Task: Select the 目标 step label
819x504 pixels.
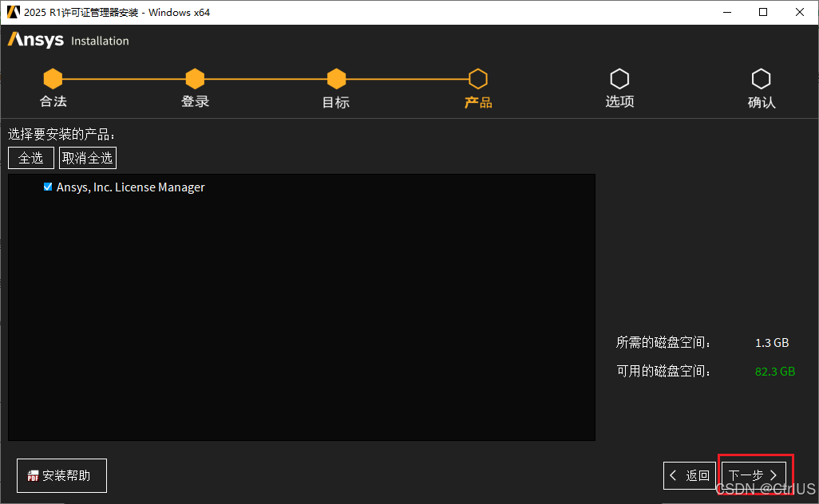Action: 336,102
